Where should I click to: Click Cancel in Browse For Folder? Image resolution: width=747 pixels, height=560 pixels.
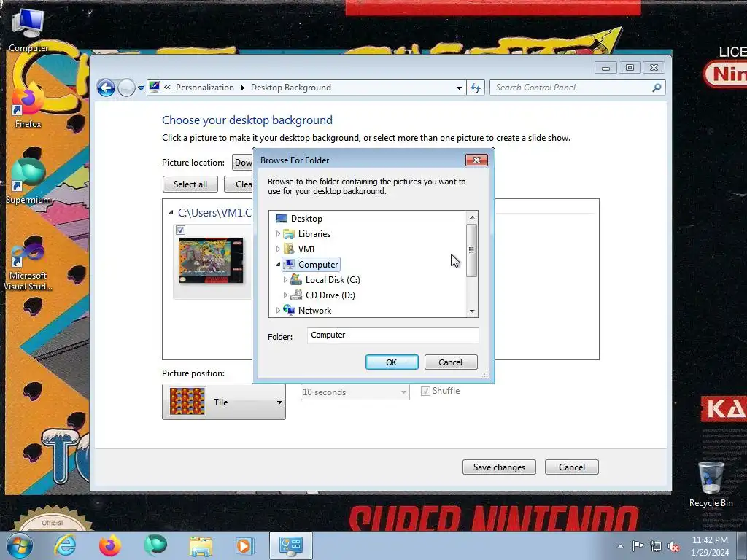pos(450,362)
